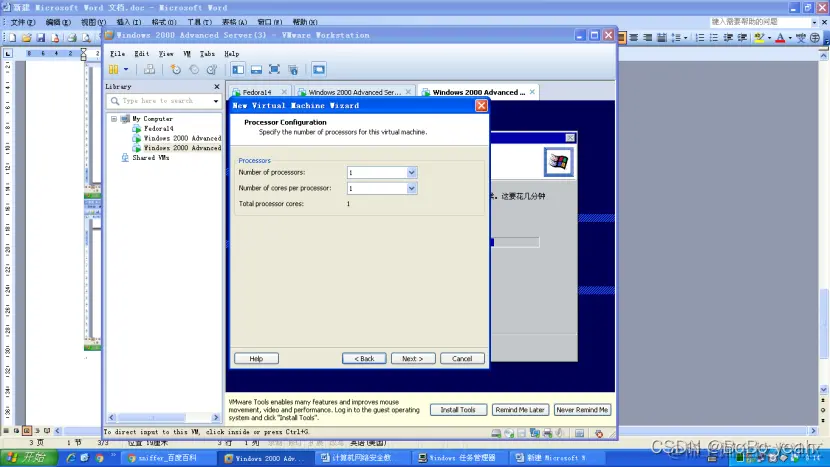Enter full screen mode via toolbar icon
The height and width of the screenshot is (467, 830).
[x=274, y=69]
